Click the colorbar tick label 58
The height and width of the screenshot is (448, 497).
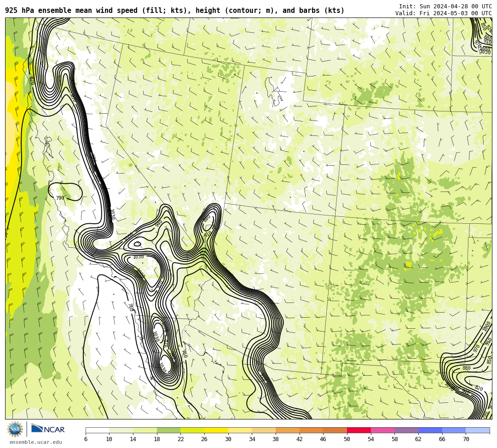pyautogui.click(x=395, y=439)
